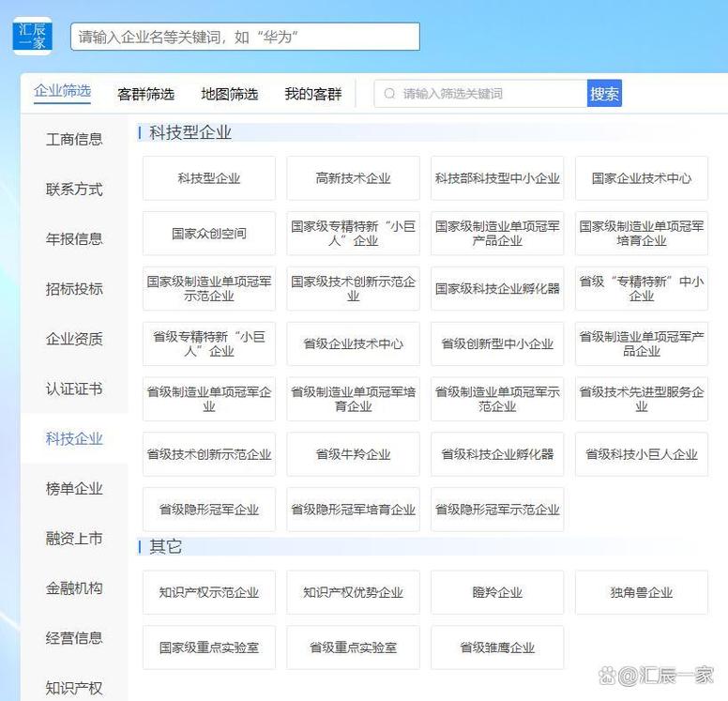Choose 省级专精特新"小巨人"企业 option
Screen dimensions: 728x701
pyautogui.click(x=209, y=343)
